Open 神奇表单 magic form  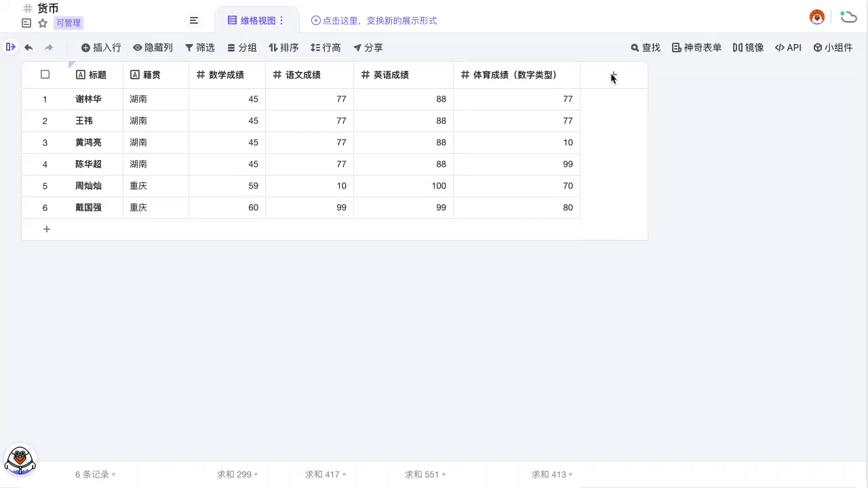[696, 47]
